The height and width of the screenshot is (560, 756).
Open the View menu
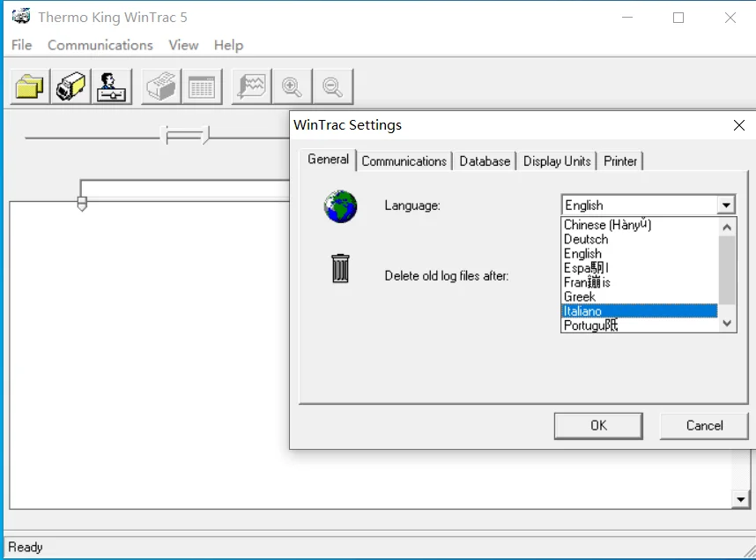(x=183, y=45)
